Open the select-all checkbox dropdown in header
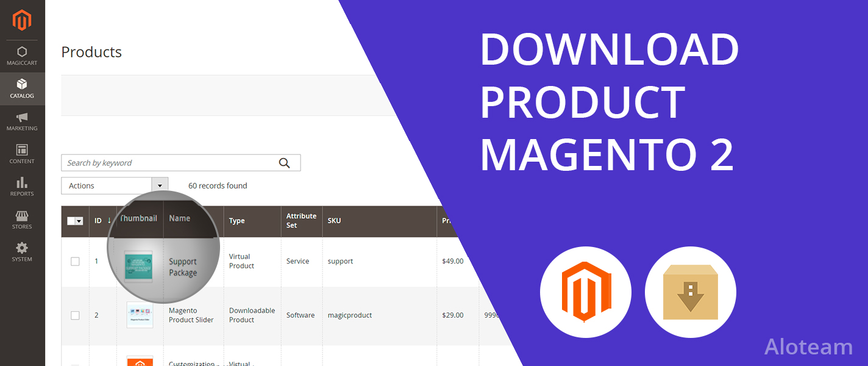This screenshot has height=366, width=868. click(75, 221)
